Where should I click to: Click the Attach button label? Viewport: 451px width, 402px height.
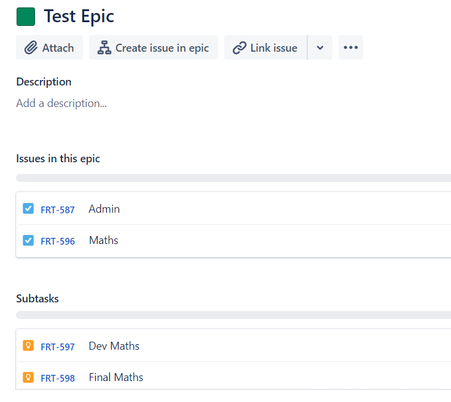click(x=58, y=48)
